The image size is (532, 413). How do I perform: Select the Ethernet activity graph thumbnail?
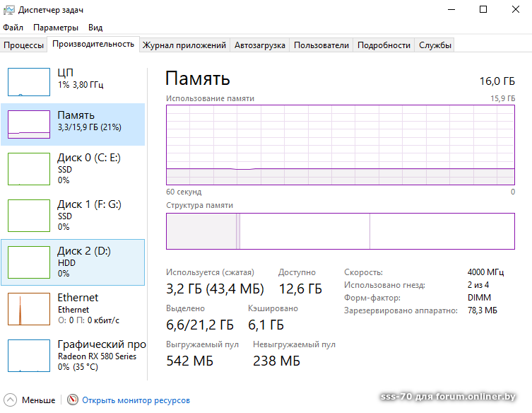(29, 308)
